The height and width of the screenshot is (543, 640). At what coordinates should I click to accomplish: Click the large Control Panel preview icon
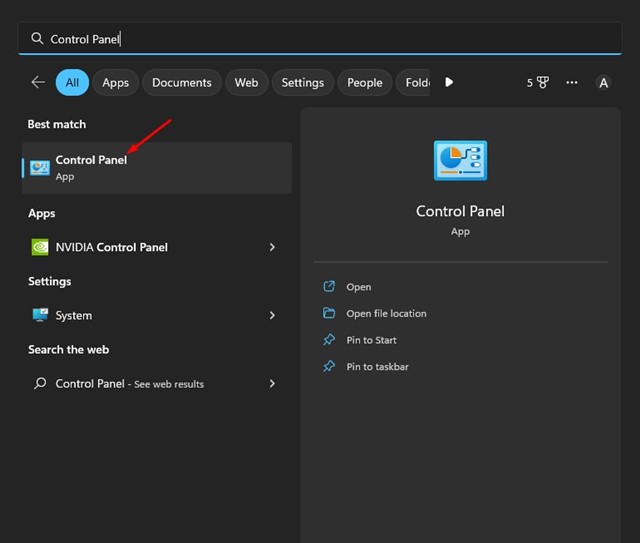pos(460,161)
